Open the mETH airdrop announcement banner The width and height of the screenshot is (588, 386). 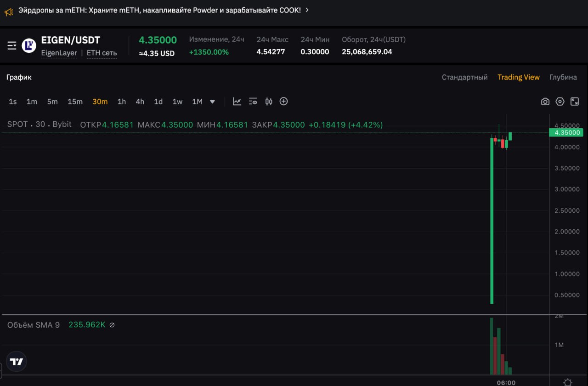(160, 10)
